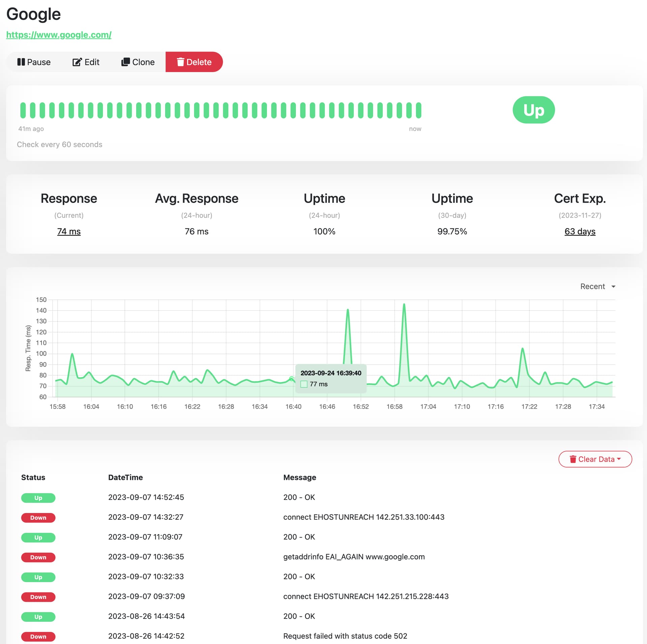The image size is (647, 644).
Task: Click the trash icon on Delete
Action: coord(181,62)
